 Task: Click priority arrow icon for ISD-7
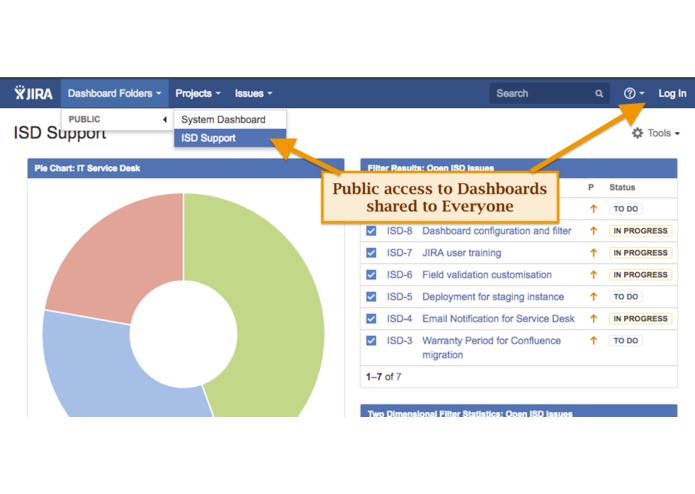pos(593,253)
